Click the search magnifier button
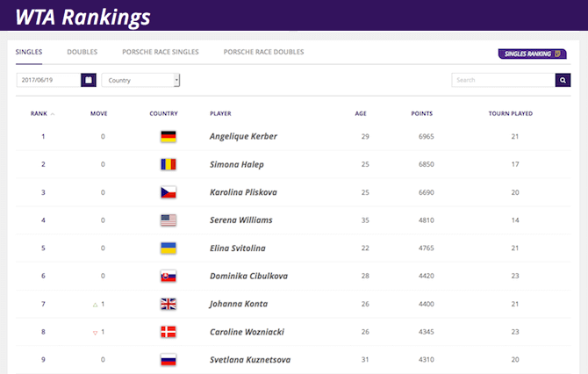The height and width of the screenshot is (374, 588). (563, 80)
